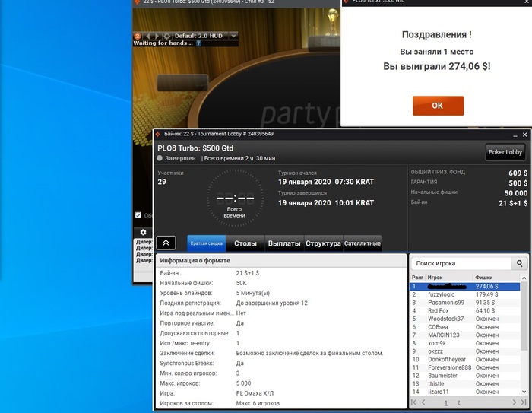532x413 pixels.
Task: Select player thistle row
Action: point(465,384)
